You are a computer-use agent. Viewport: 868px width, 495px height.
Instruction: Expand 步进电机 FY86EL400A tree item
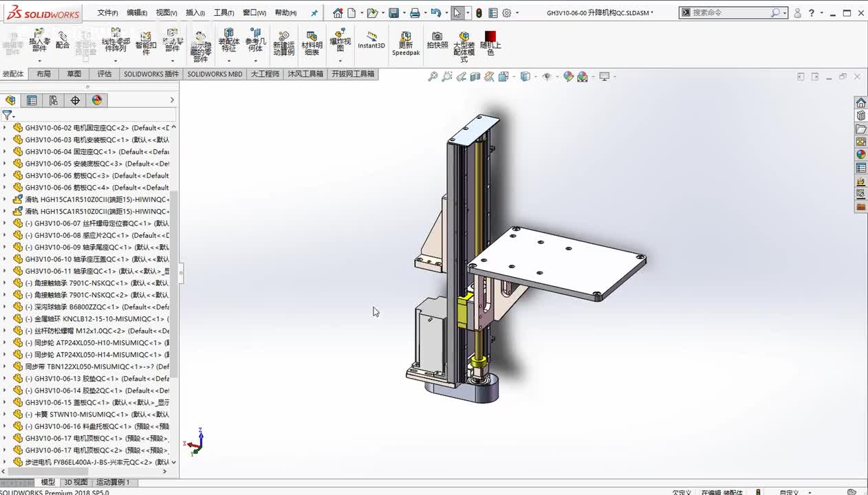click(x=5, y=462)
